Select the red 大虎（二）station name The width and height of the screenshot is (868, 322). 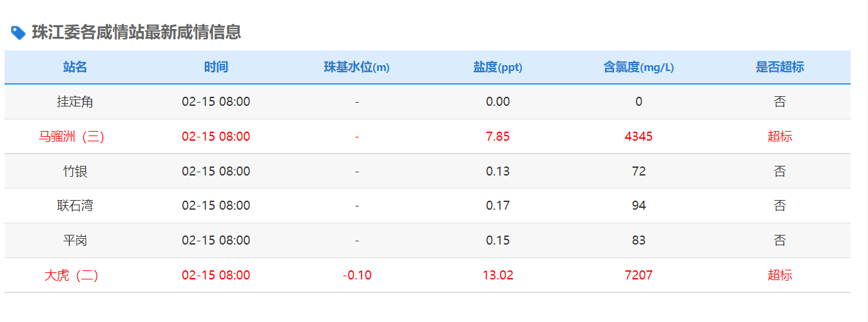(72, 276)
